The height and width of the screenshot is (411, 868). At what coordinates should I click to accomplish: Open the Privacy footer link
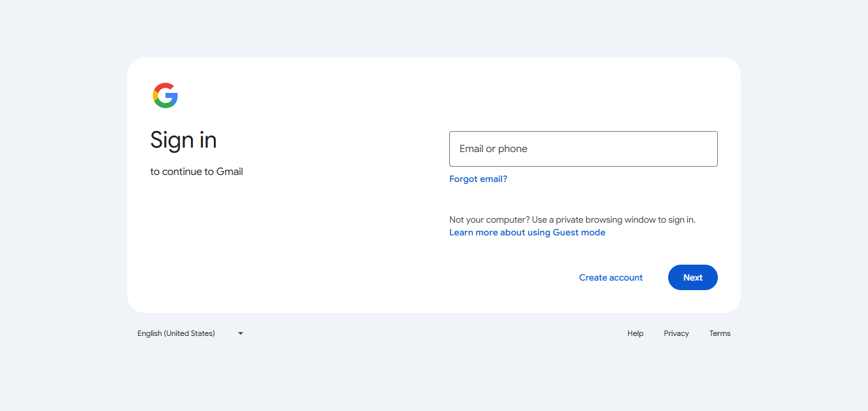pos(676,333)
